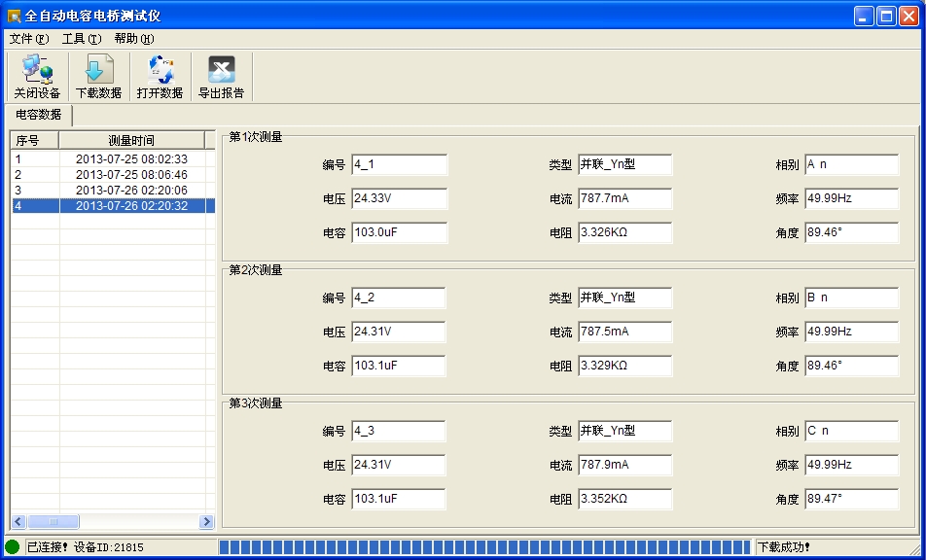
Task: Click the app icon in title bar
Action: point(14,16)
